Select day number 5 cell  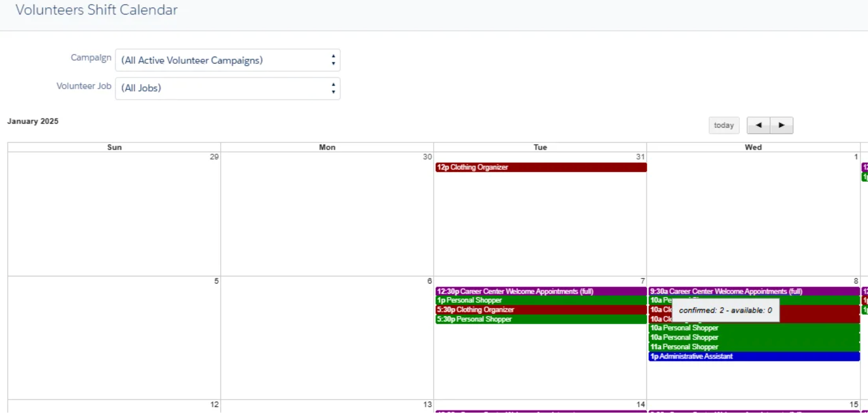(x=114, y=338)
